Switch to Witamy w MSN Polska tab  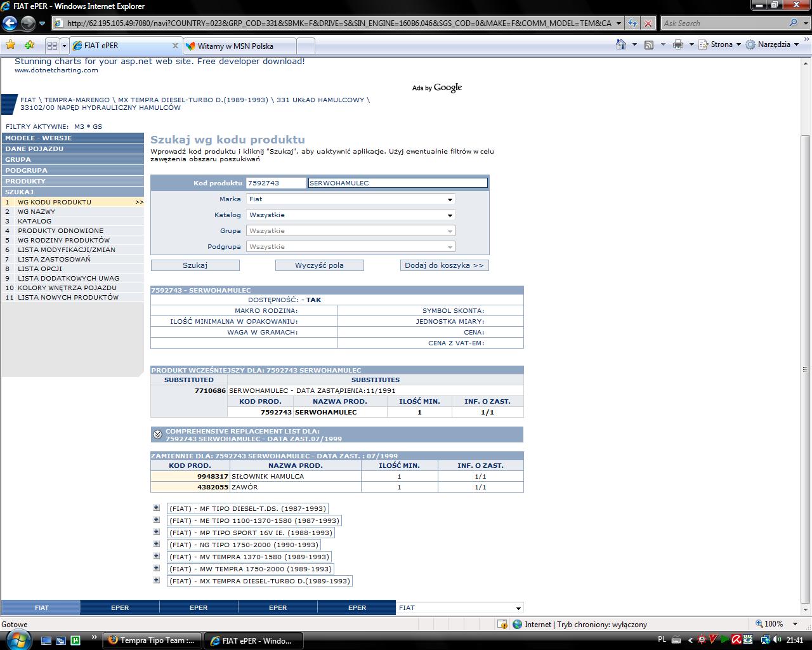pyautogui.click(x=240, y=46)
